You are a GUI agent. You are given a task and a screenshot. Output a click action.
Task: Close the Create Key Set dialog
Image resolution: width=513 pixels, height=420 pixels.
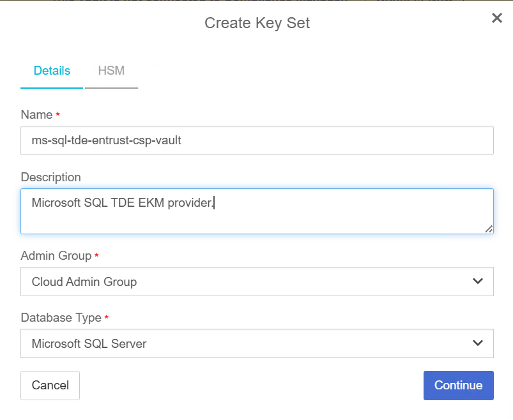pyautogui.click(x=497, y=18)
